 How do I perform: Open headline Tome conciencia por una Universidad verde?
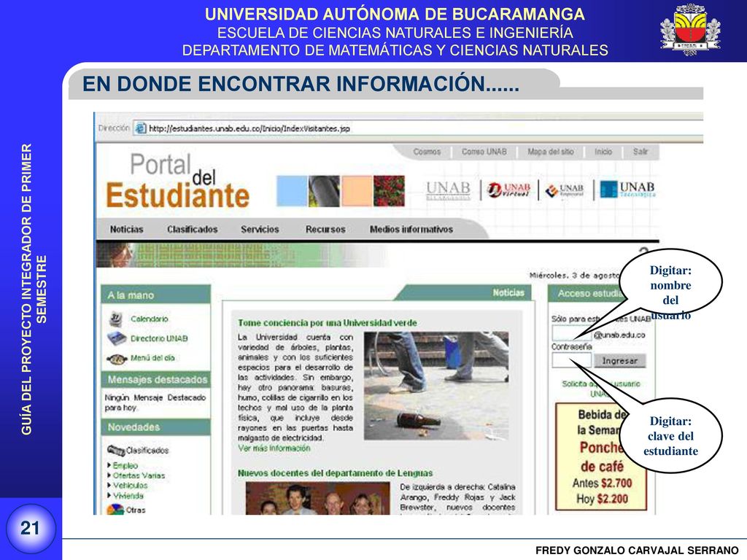328,323
